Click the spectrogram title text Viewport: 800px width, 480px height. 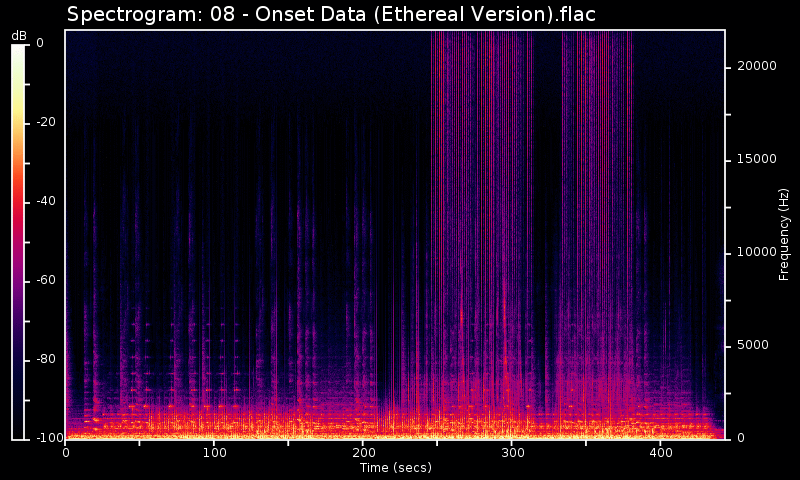331,14
